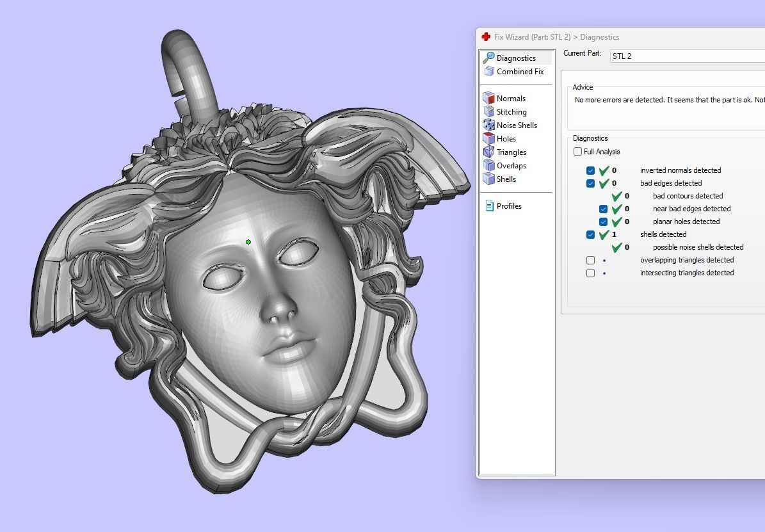This screenshot has height=532, width=765.
Task: Click the Profiles document icon
Action: (489, 206)
